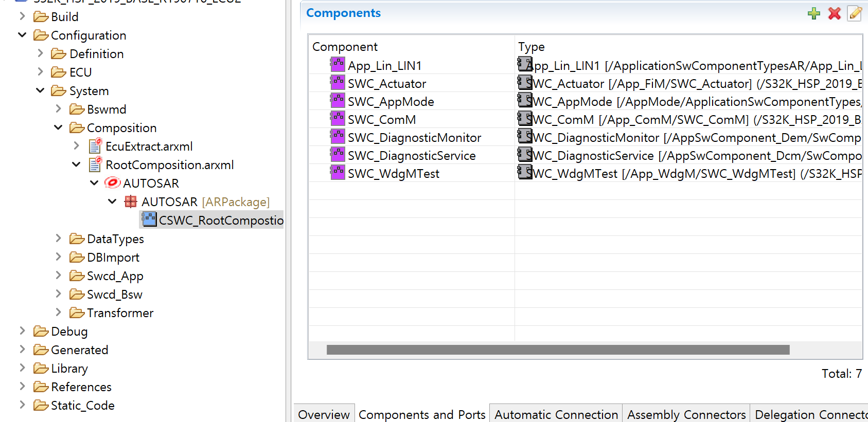Expand the Transformer folder

(x=58, y=313)
